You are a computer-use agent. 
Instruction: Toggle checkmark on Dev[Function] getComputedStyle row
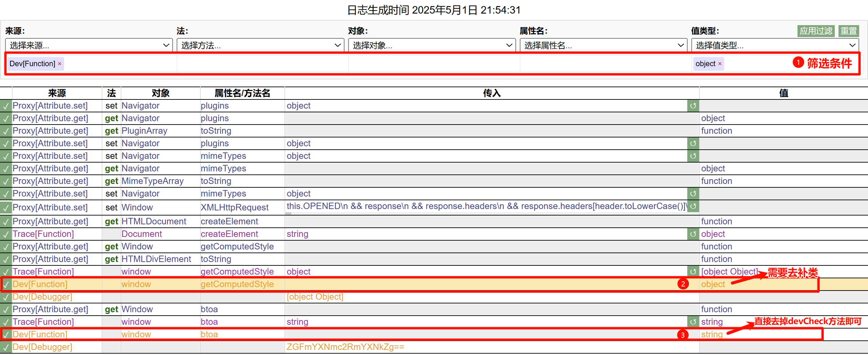6,284
